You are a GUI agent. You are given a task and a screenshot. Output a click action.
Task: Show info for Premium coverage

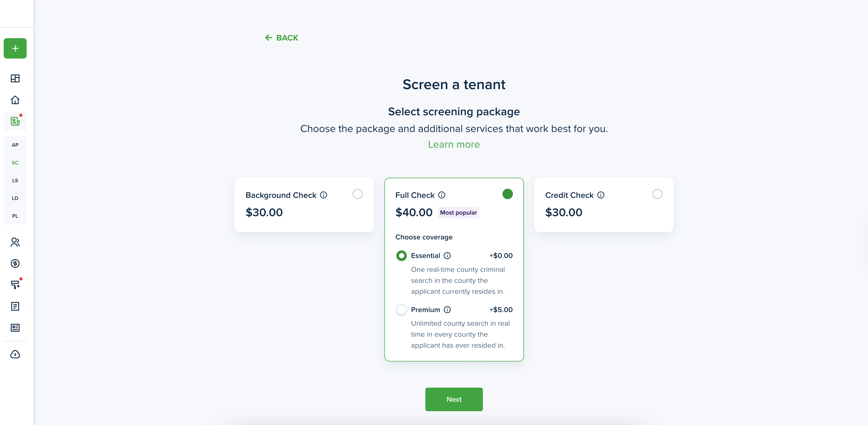(447, 310)
